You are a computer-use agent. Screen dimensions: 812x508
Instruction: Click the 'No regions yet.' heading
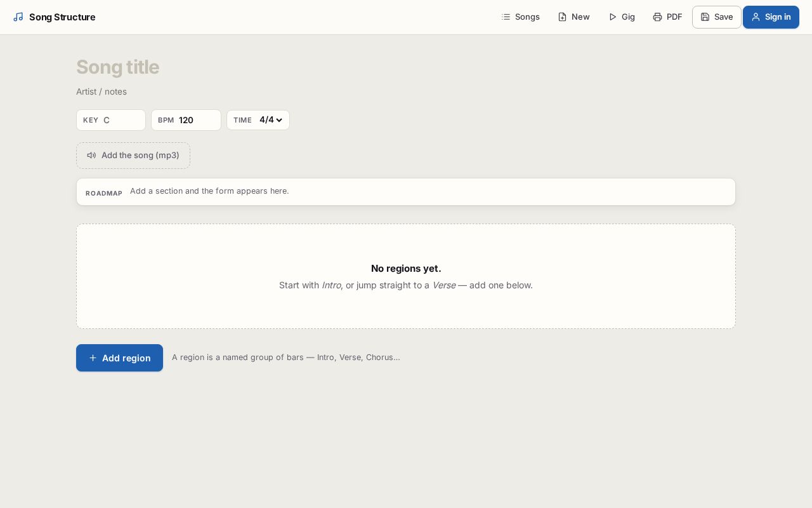tap(406, 269)
